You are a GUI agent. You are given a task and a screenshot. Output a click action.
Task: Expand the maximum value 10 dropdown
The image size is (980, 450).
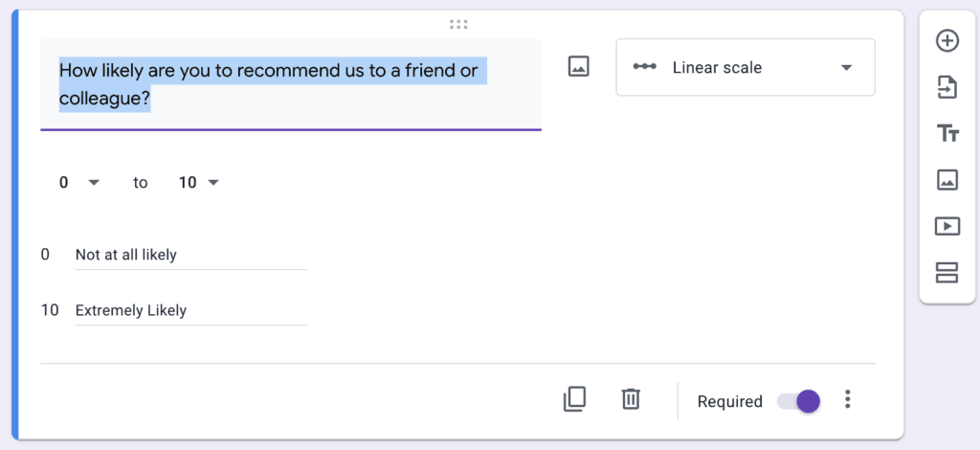tap(199, 183)
